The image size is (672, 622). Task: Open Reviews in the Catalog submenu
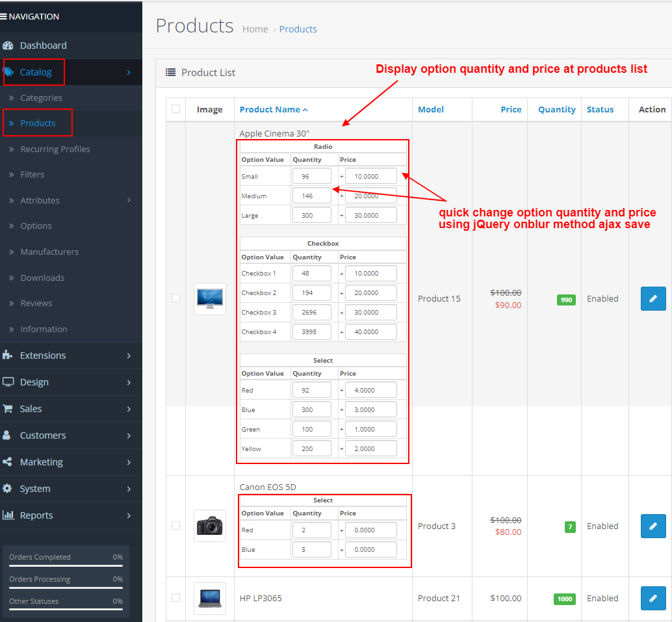36,303
